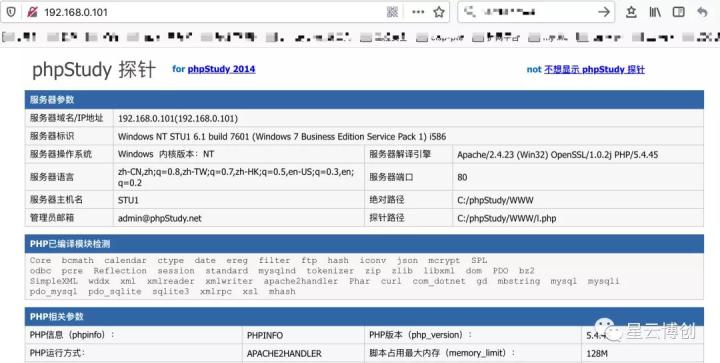Click the 管理员邮箱 label
Image resolution: width=720 pixels, height=363 pixels.
[x=52, y=218]
